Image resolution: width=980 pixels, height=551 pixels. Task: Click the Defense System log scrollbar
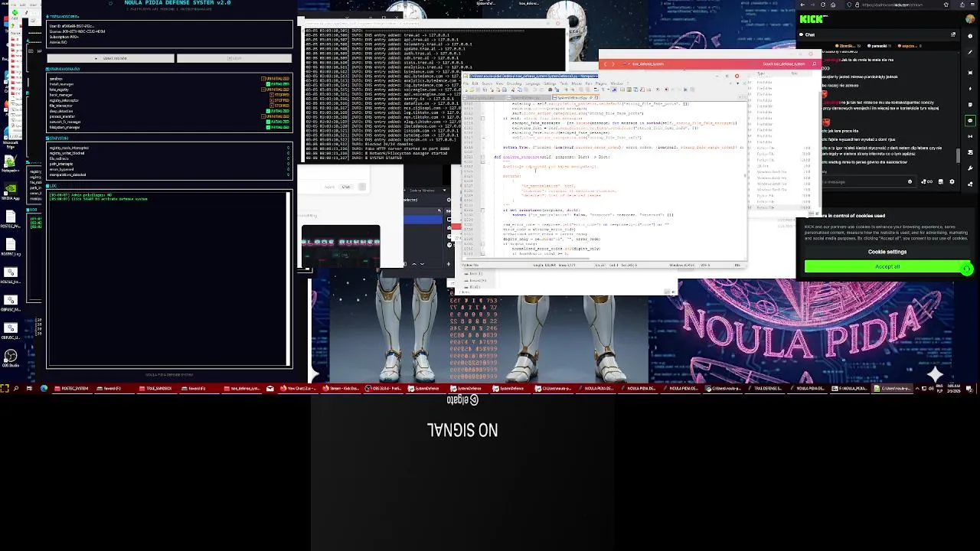click(289, 277)
